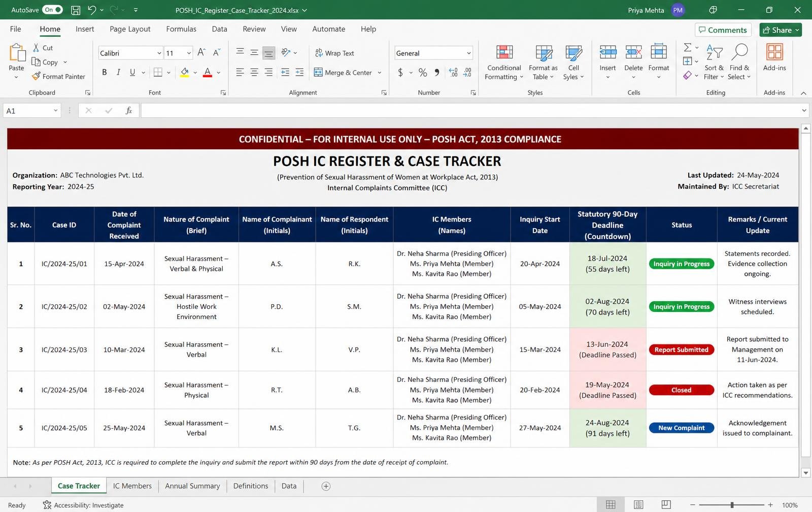Increase font size with larger A icon
This screenshot has width=812, height=512.
point(201,52)
